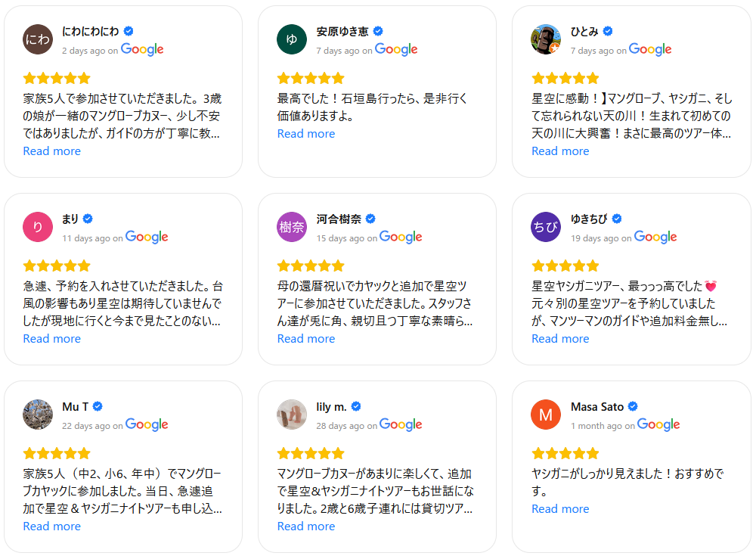This screenshot has height=556, width=756.
Task: Click Masa Sato's orange M avatar
Action: [x=546, y=415]
